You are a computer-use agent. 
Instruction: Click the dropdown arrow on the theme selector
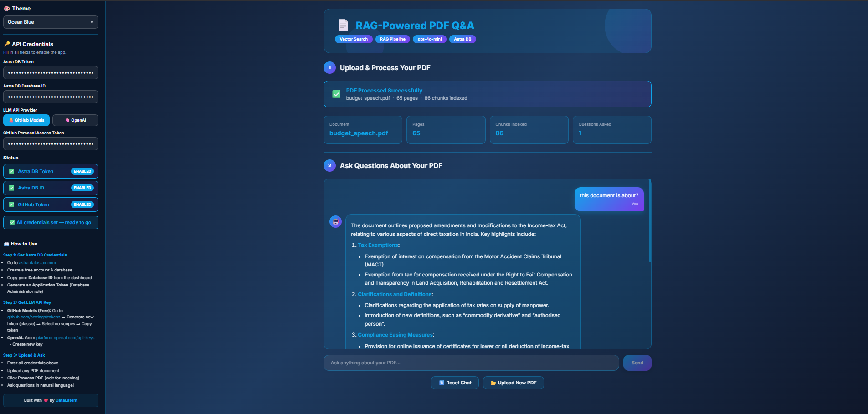[x=92, y=22]
